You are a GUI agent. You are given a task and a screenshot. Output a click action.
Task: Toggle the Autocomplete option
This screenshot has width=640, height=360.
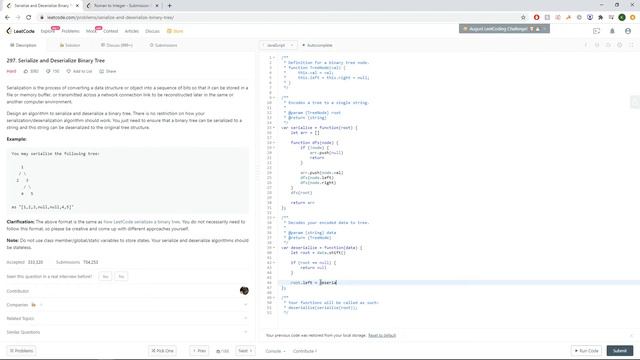click(x=317, y=45)
